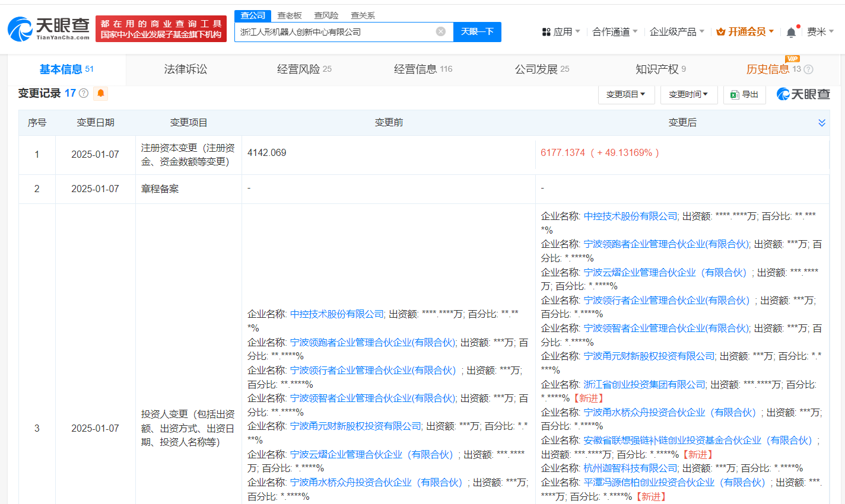Open the notification bell in header

coord(791,32)
